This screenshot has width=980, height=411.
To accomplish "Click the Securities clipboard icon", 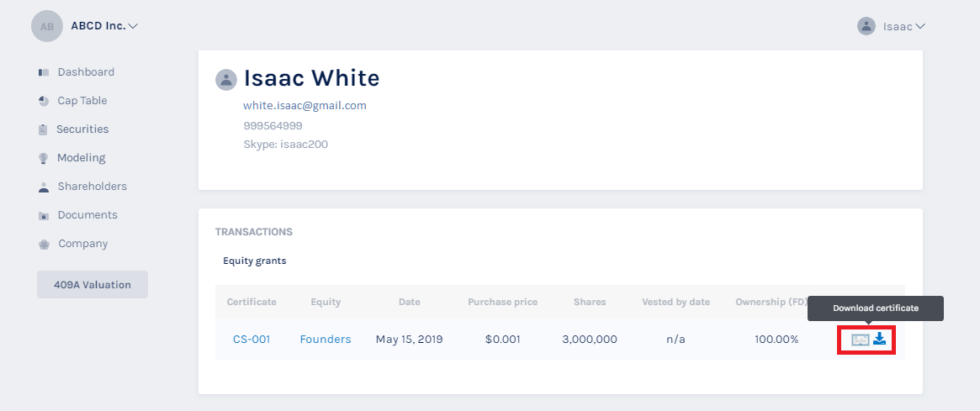I will pyautogui.click(x=43, y=129).
